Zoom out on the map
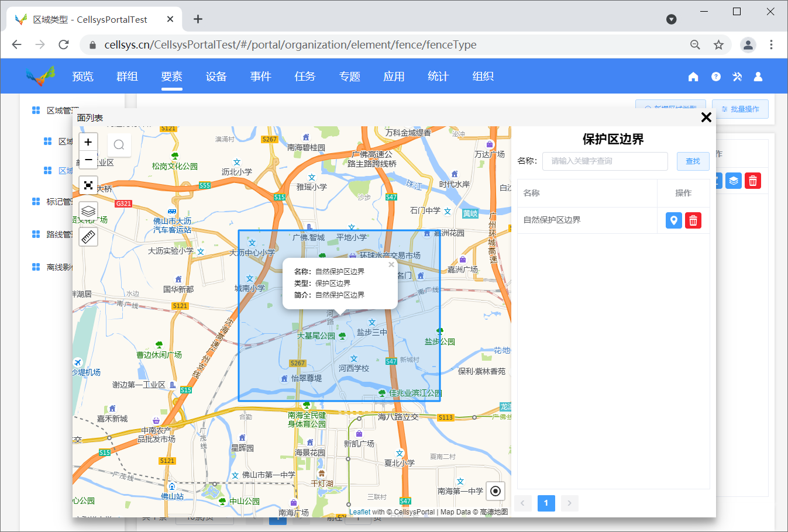This screenshot has width=788, height=532. (x=88, y=160)
